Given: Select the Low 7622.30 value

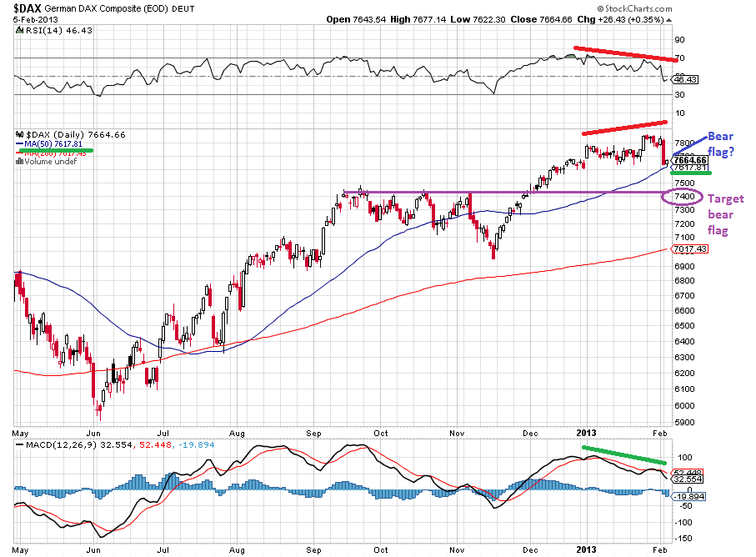Looking at the screenshot, I should (478, 19).
